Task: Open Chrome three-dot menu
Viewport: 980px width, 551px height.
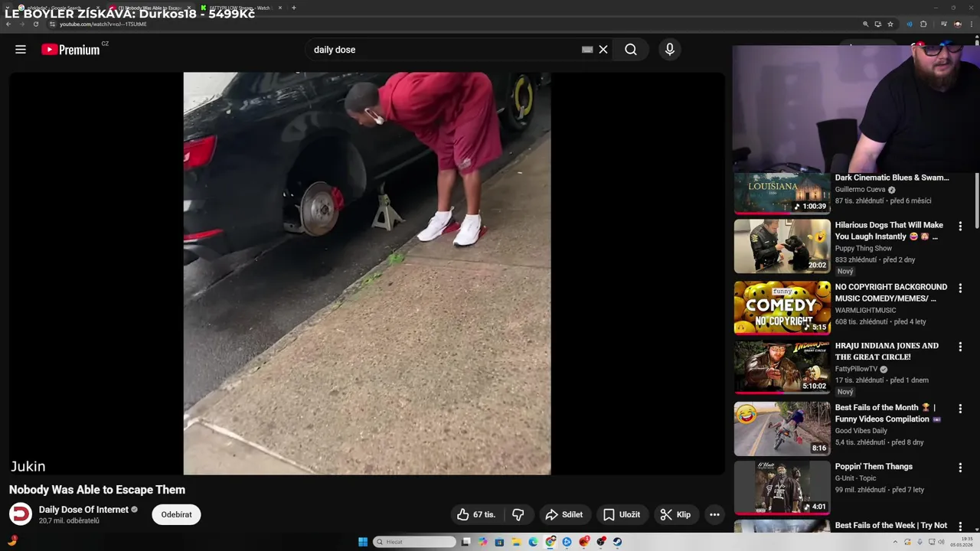Action: pos(972,24)
